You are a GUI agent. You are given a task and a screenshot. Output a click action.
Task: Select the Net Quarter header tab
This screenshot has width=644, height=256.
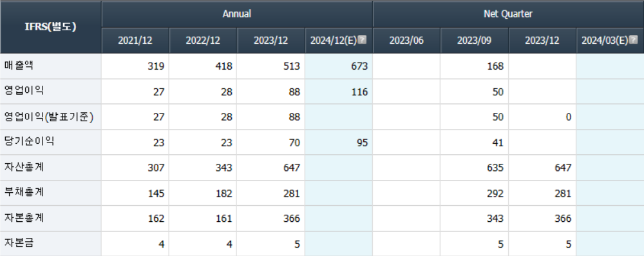point(508,14)
